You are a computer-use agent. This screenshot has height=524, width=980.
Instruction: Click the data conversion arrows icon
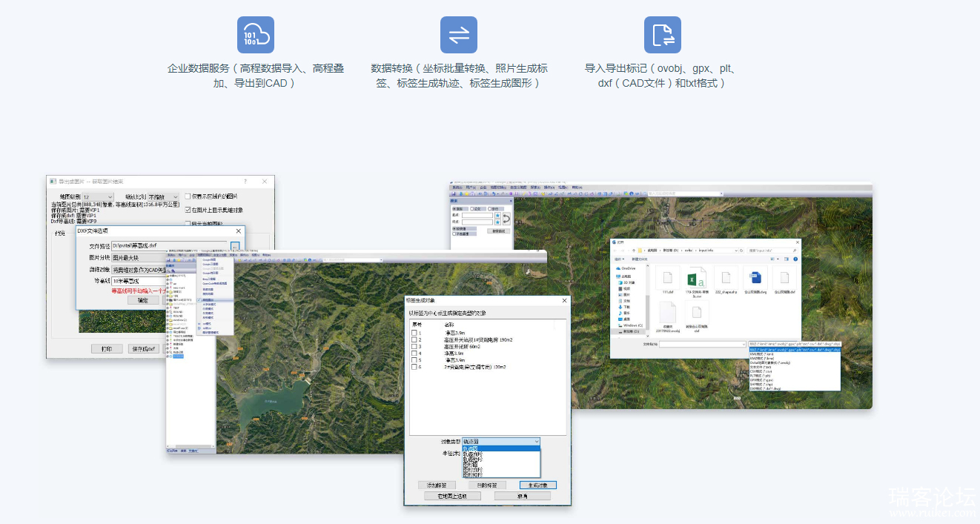click(459, 35)
